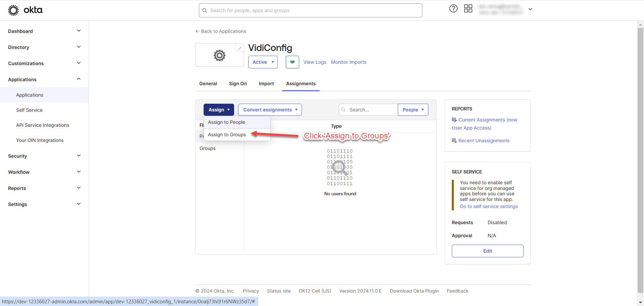This screenshot has width=644, height=306.
Task: Click the search magnifier icon in top bar
Action: click(x=205, y=10)
